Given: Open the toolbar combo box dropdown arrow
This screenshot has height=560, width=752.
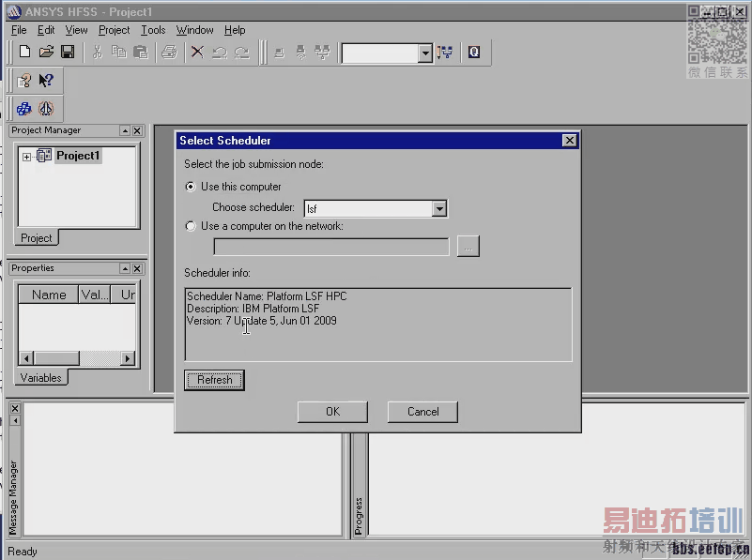Looking at the screenshot, I should tap(425, 53).
